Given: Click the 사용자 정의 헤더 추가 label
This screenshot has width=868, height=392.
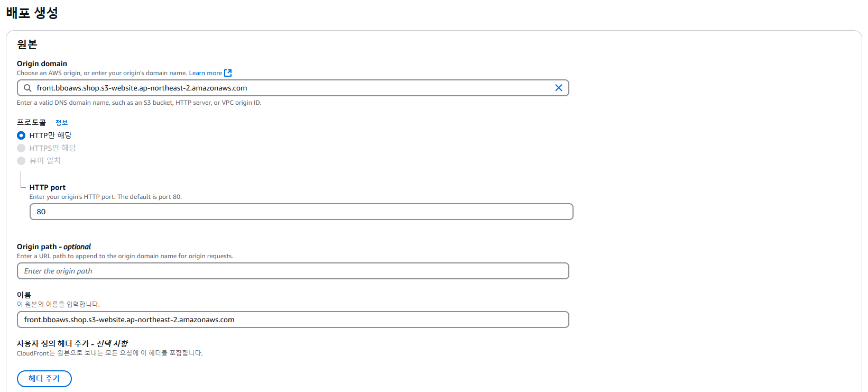Looking at the screenshot, I should [72, 343].
